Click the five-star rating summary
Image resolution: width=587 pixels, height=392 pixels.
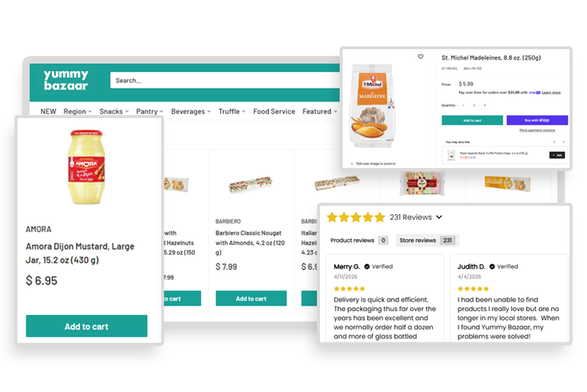pyautogui.click(x=356, y=217)
